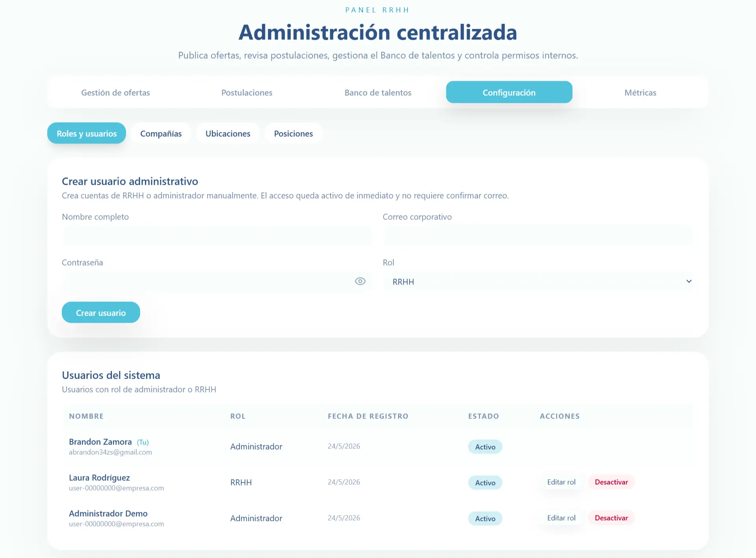Open the Postulaciones tab
The image size is (756, 558).
[247, 93]
